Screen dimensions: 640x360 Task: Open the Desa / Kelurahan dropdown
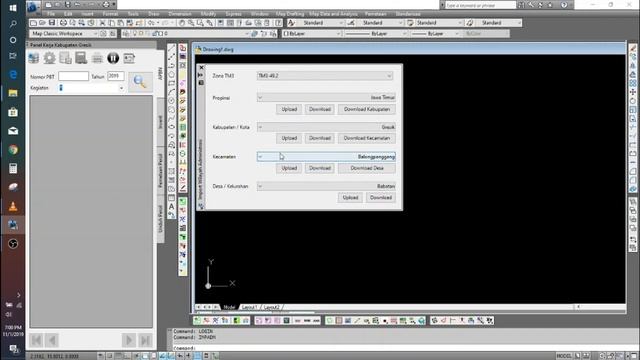tap(326, 186)
